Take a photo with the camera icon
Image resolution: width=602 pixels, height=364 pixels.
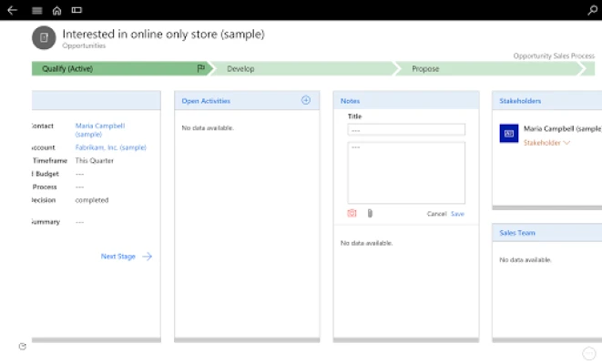coord(352,213)
